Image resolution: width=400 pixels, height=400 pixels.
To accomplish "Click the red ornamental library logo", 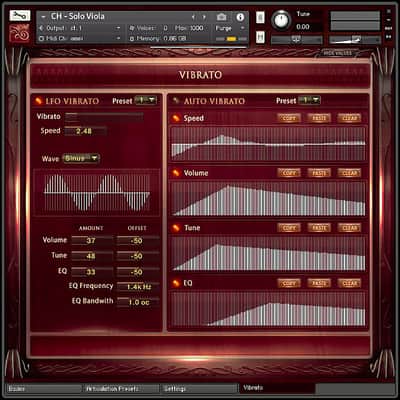I will (20, 33).
